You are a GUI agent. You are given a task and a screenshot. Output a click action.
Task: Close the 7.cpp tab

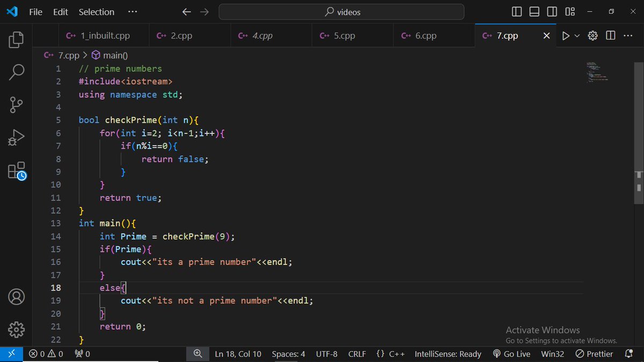(x=546, y=36)
